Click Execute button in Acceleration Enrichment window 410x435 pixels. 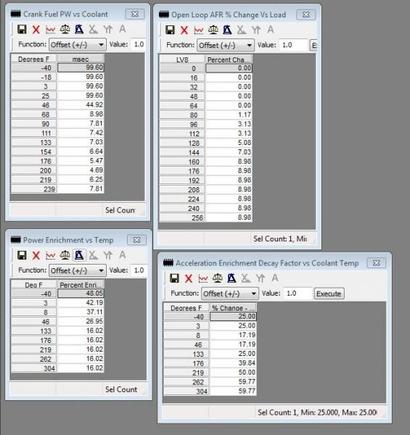click(329, 294)
